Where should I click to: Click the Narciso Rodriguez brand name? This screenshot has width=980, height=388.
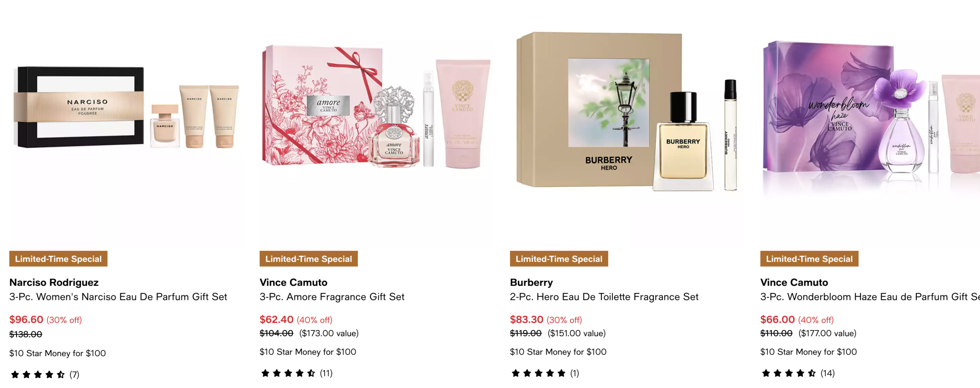point(54,282)
